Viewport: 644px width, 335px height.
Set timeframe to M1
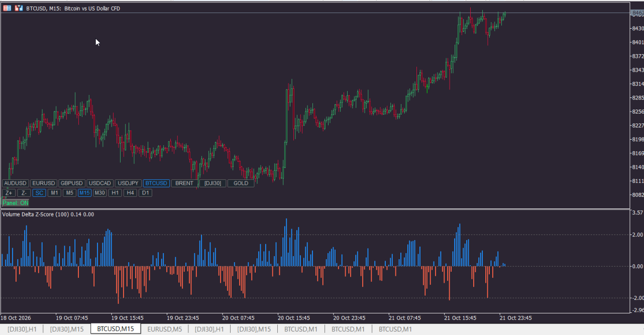pyautogui.click(x=54, y=193)
